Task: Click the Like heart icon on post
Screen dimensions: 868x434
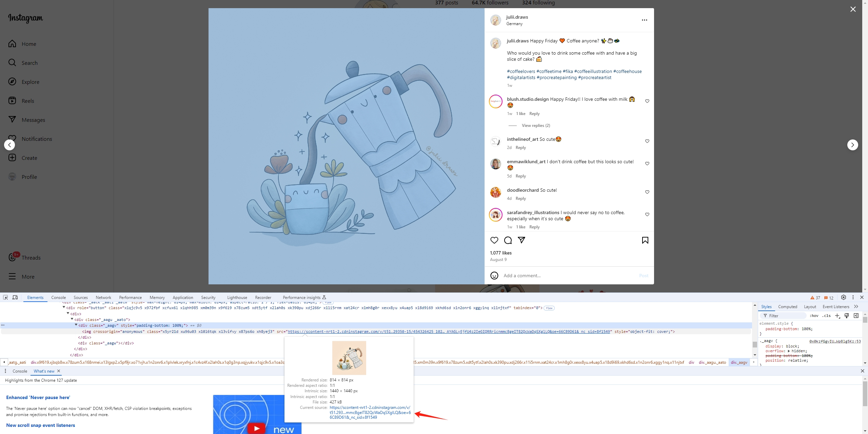Action: pos(494,240)
